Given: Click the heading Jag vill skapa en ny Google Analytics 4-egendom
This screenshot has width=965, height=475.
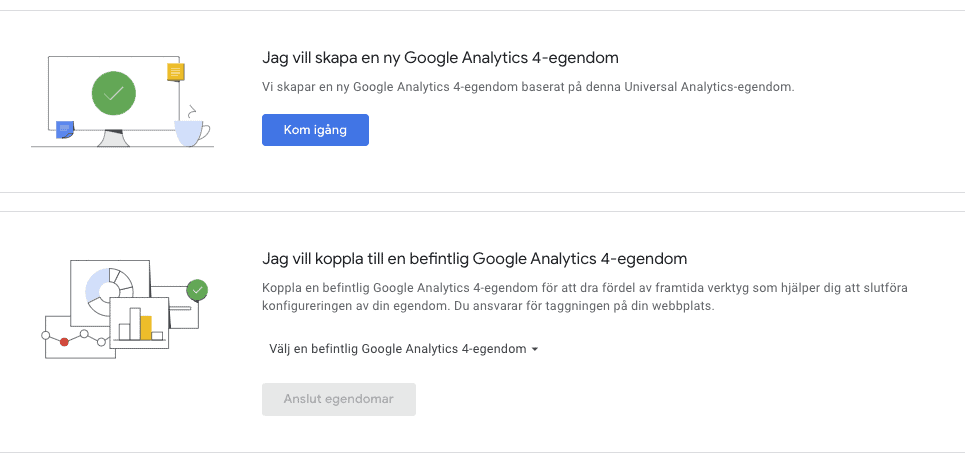Looking at the screenshot, I should [447, 58].
